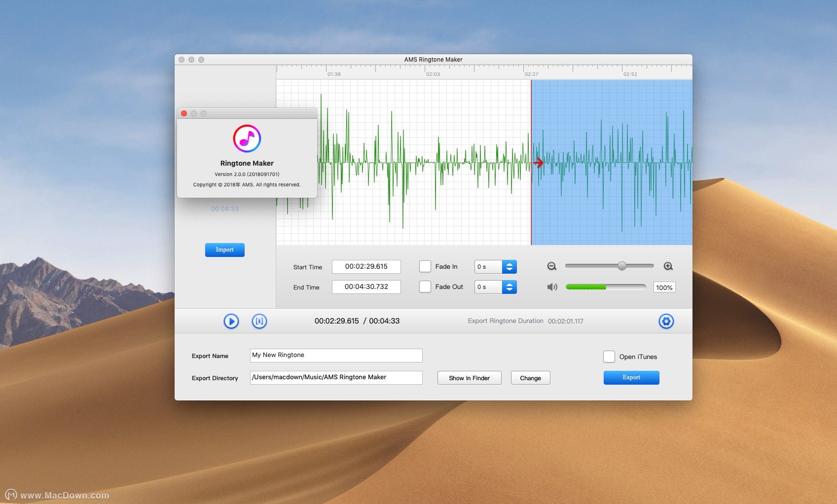Close the Ringtone Maker about dialog
Image resolution: width=837 pixels, height=504 pixels.
click(x=184, y=113)
